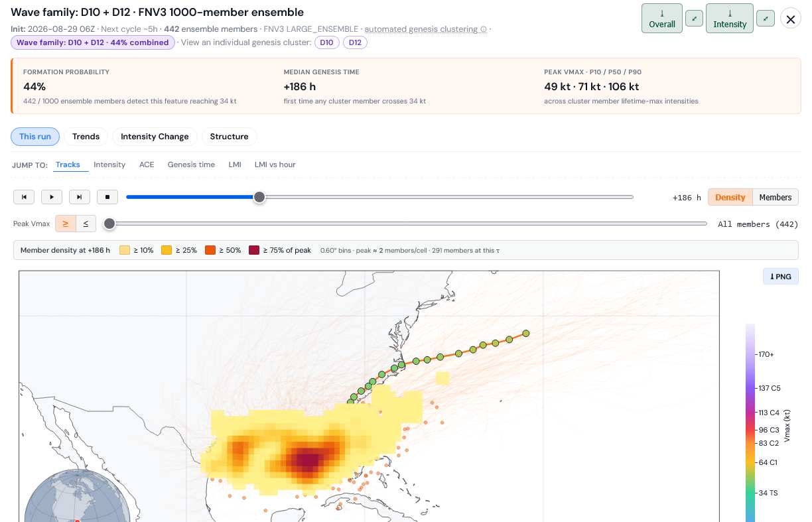
Task: View individual genesis cluster D12
Action: coord(355,42)
